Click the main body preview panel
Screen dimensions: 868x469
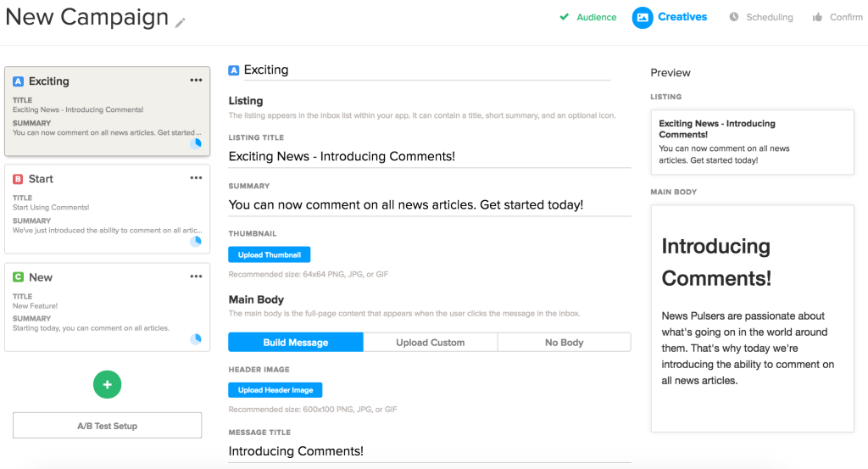point(753,318)
